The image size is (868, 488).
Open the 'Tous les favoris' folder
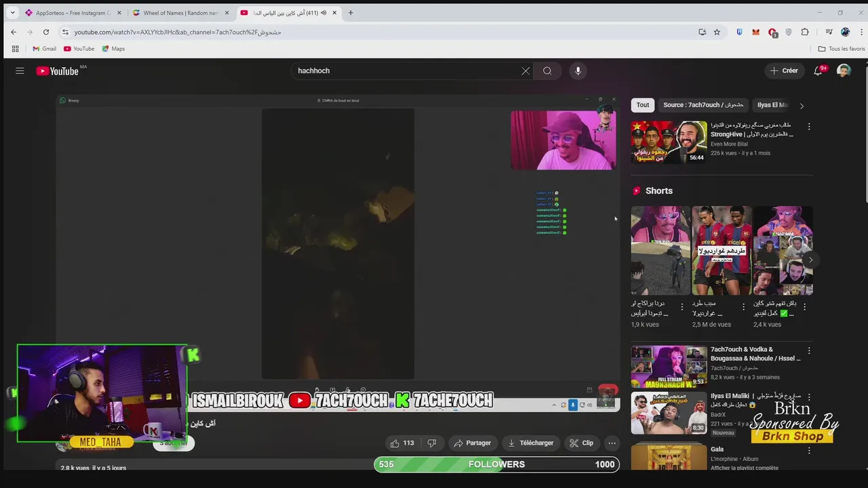coord(842,49)
